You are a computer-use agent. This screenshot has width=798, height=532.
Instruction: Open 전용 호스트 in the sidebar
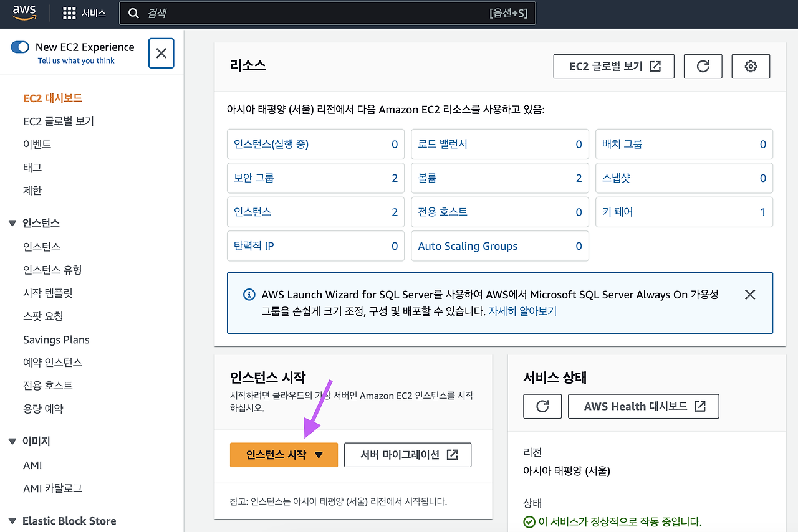pos(48,386)
